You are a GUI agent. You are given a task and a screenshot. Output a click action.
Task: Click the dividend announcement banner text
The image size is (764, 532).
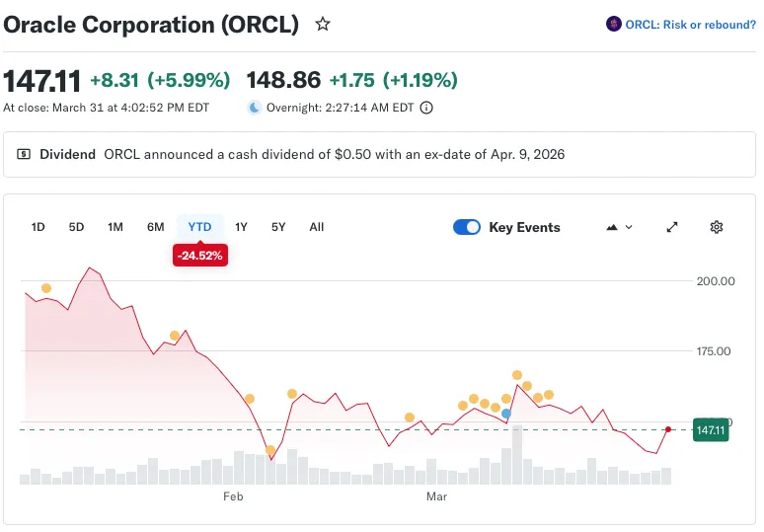click(334, 155)
